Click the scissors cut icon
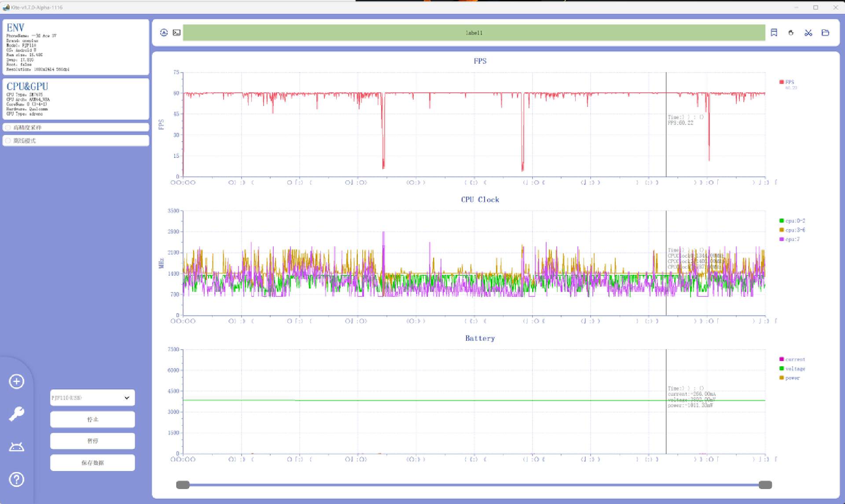 pyautogui.click(x=808, y=33)
